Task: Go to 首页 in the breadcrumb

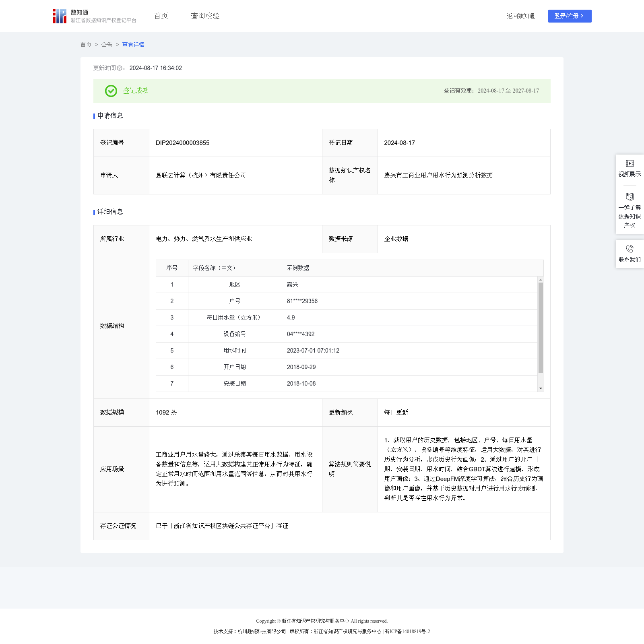Action: click(x=86, y=45)
